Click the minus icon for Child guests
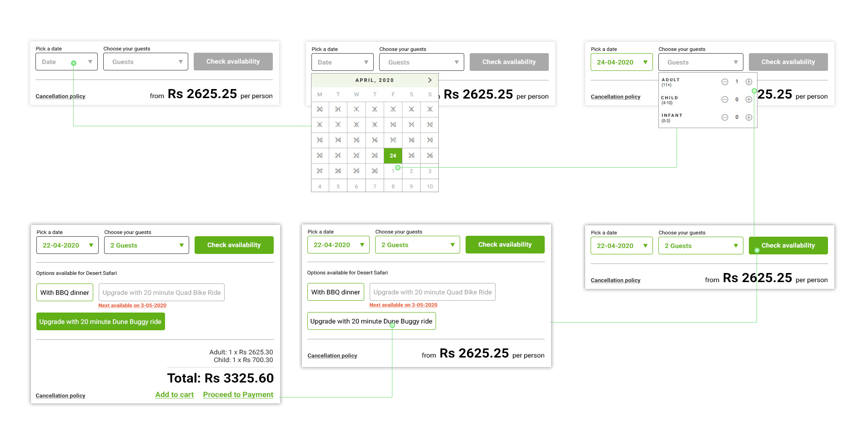 (x=725, y=99)
